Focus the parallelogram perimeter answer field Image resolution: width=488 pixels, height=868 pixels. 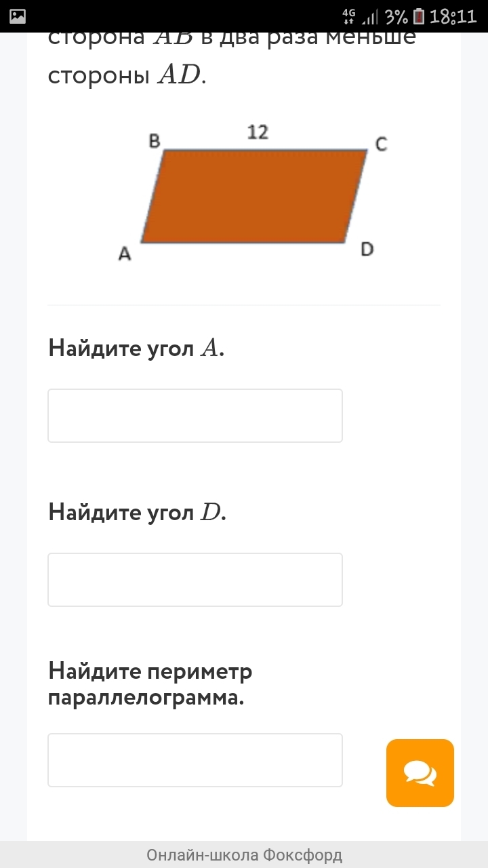[x=195, y=760]
